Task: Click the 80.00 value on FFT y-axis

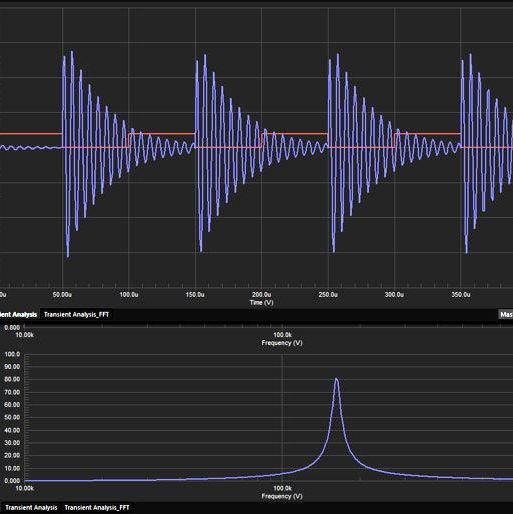Action: pos(12,379)
